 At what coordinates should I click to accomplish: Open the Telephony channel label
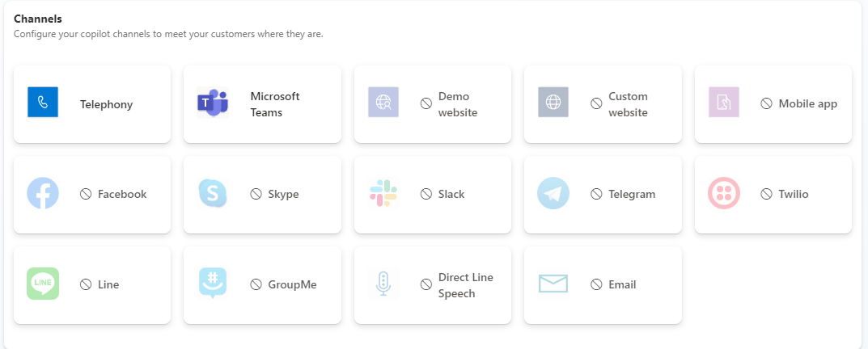tap(106, 104)
